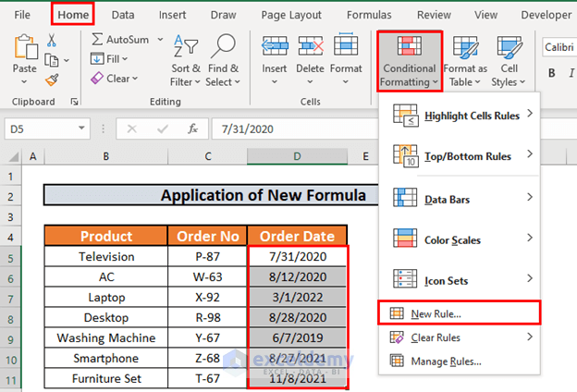Select column D header
577x392 pixels.
pyautogui.click(x=297, y=156)
